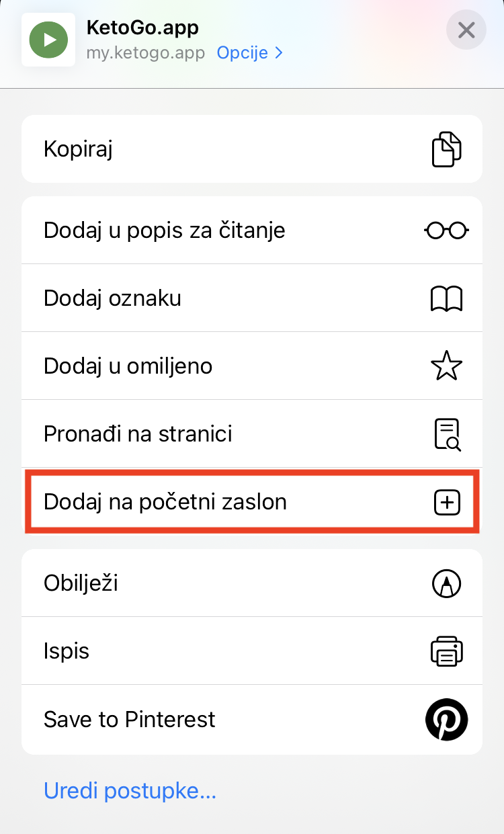Viewport: 504px width, 834px height.
Task: Select the Kopiraj menu entry
Action: pyautogui.click(x=78, y=149)
